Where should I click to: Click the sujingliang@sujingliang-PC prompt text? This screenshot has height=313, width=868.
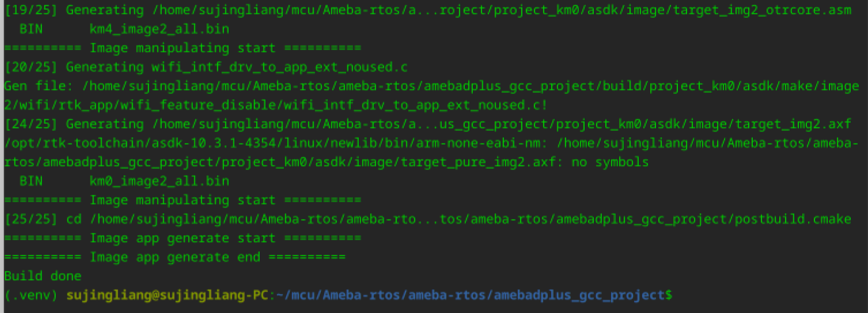click(167, 296)
